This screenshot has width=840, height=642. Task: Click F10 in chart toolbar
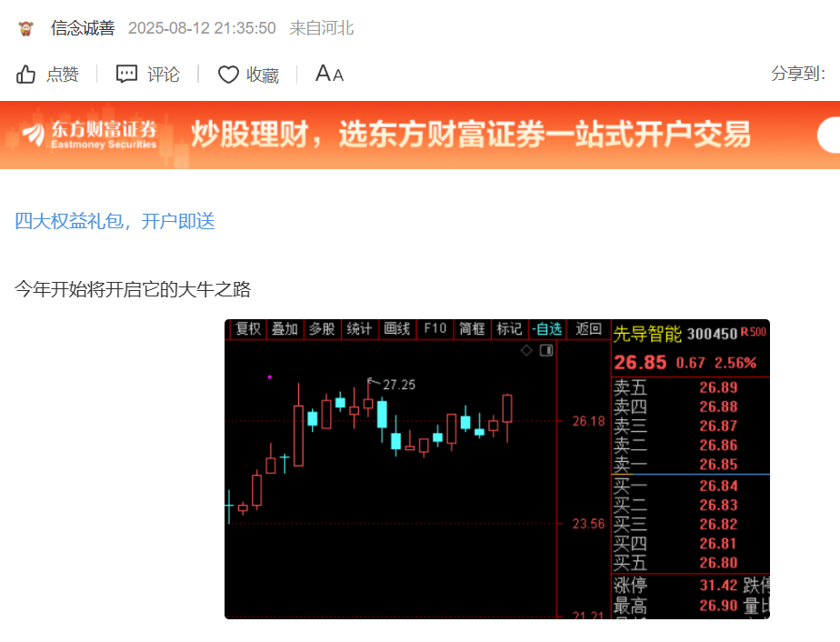pyautogui.click(x=435, y=328)
